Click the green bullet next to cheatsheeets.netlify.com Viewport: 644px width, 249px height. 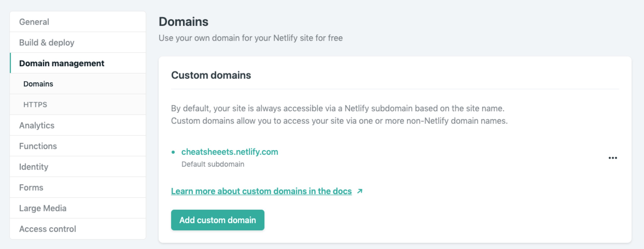pos(173,152)
